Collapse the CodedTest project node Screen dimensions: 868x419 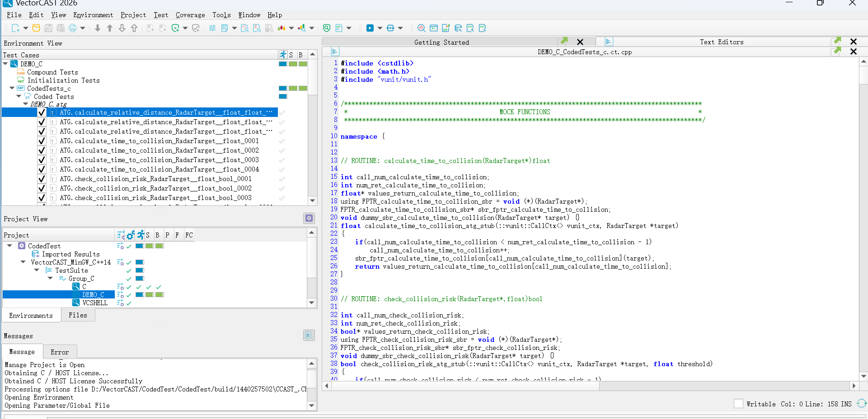click(x=9, y=246)
